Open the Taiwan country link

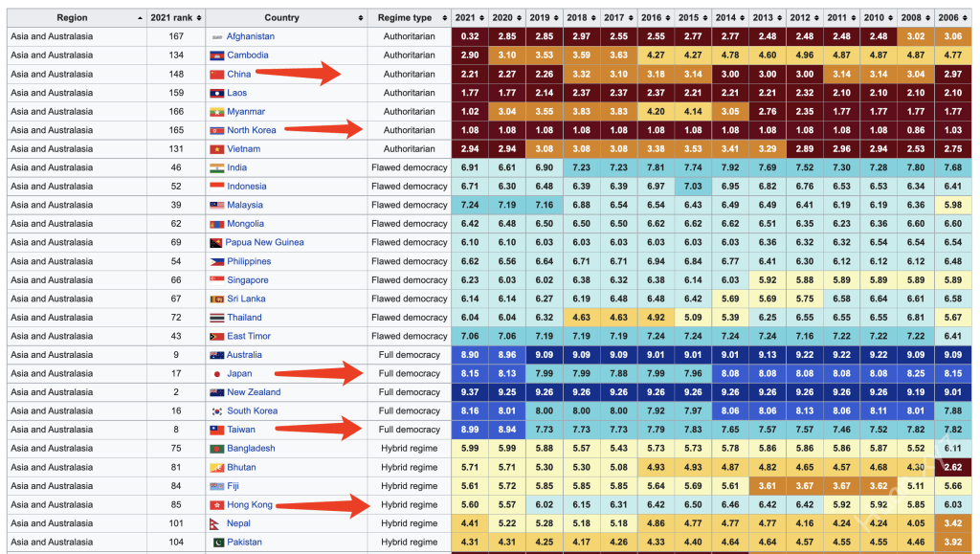click(241, 430)
